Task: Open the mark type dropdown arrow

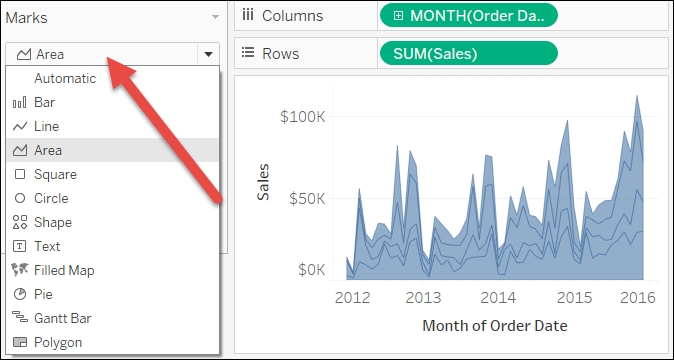Action: point(208,54)
